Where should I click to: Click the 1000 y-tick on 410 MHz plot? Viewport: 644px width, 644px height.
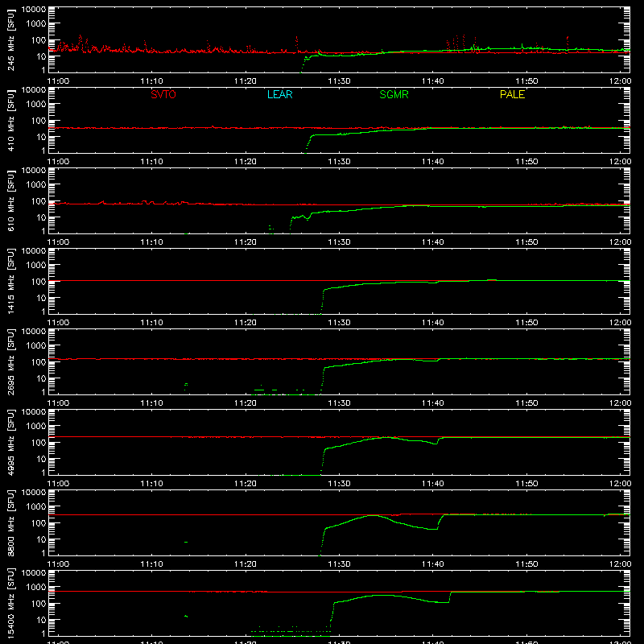tap(36, 105)
